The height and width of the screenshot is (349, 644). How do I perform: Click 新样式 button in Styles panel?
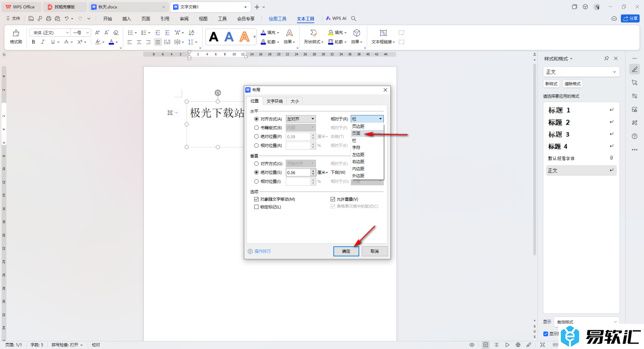[551, 84]
